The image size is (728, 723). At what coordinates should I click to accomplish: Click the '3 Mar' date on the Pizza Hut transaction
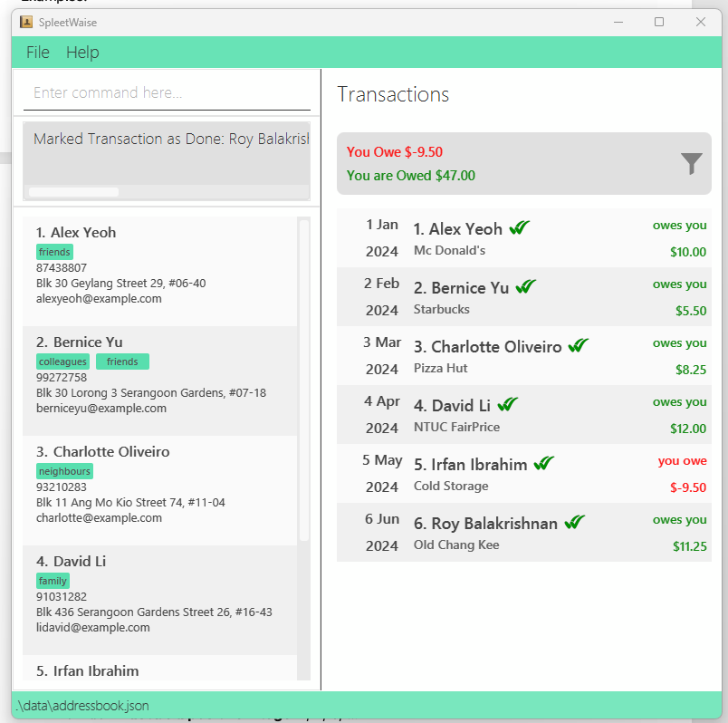pos(381,342)
